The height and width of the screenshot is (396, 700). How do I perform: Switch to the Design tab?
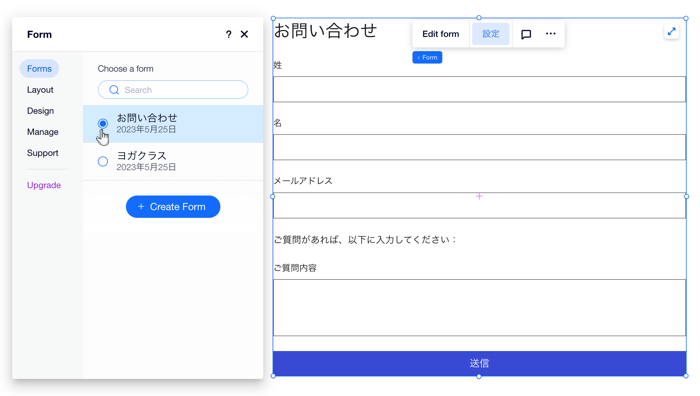(x=40, y=111)
